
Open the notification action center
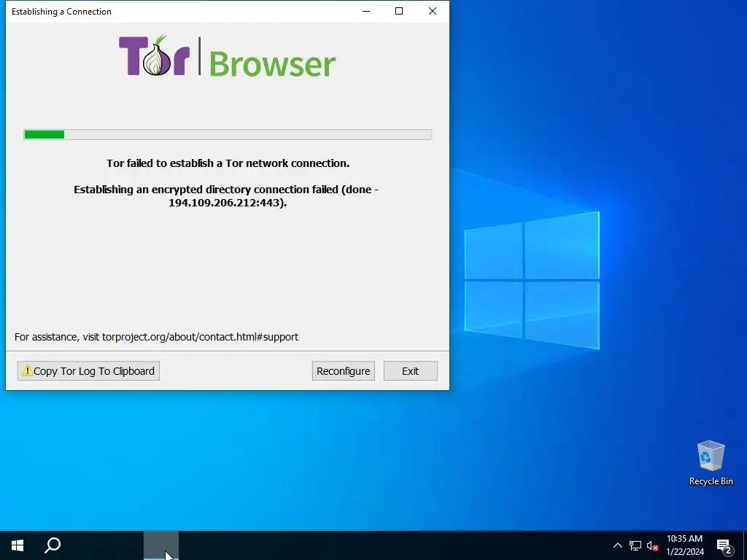coord(724,545)
